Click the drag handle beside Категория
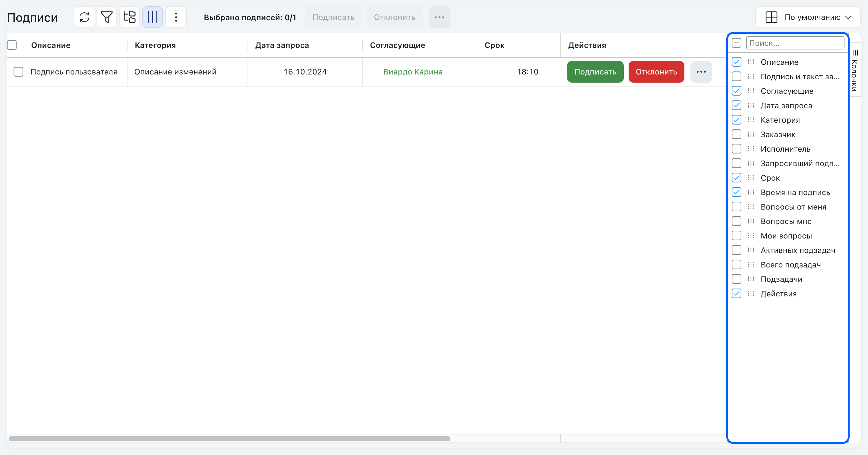The image size is (868, 455). point(751,120)
